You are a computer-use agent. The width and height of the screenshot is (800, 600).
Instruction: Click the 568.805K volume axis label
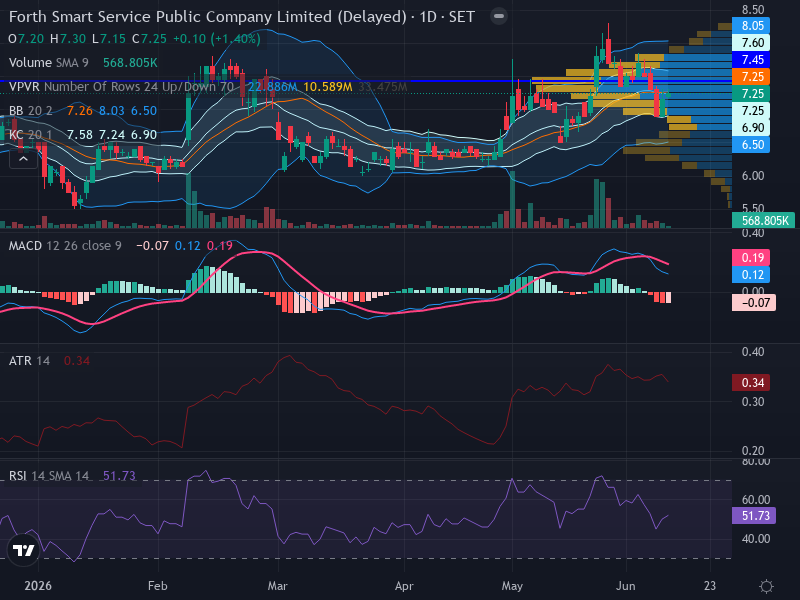[x=763, y=220]
